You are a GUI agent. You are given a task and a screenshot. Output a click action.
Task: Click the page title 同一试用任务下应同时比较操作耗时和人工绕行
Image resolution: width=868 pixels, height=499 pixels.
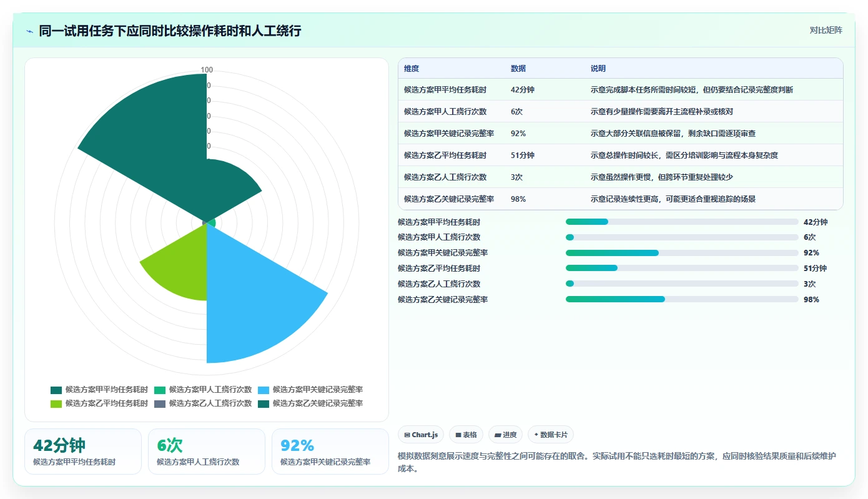tap(170, 31)
